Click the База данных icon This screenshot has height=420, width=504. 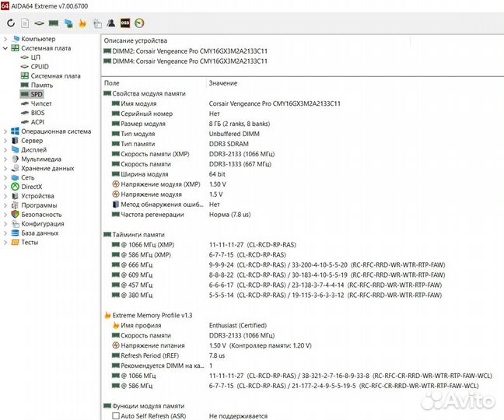pyautogui.click(x=15, y=233)
